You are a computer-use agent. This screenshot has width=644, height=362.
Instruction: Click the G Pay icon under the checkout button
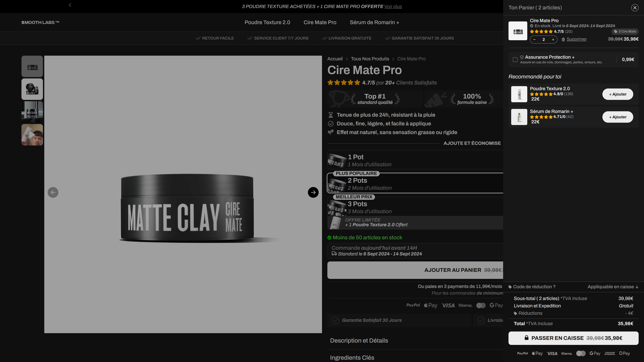[x=595, y=353]
